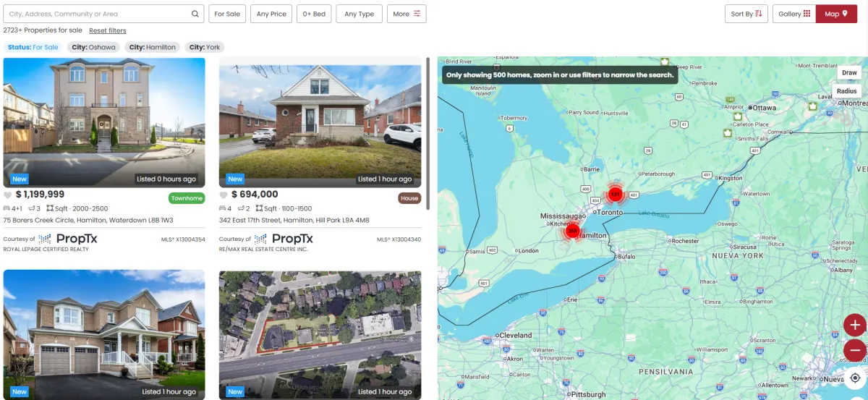The height and width of the screenshot is (400, 868).
Task: Open the Any Price dropdown
Action: (271, 14)
